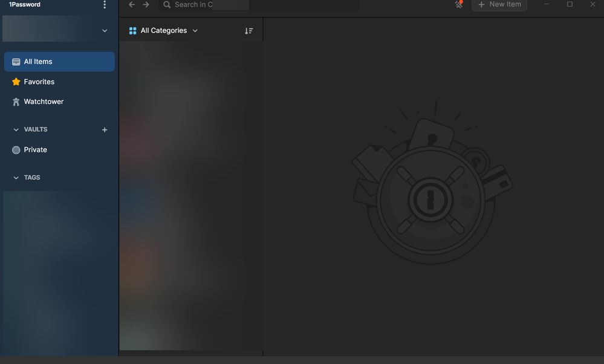Go forward with the right arrow

coord(146,5)
